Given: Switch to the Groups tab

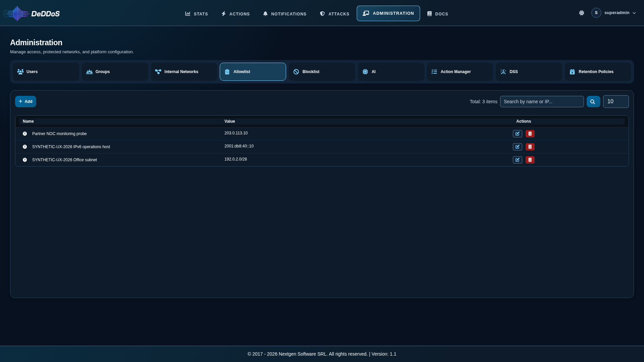Looking at the screenshot, I should pos(115,72).
